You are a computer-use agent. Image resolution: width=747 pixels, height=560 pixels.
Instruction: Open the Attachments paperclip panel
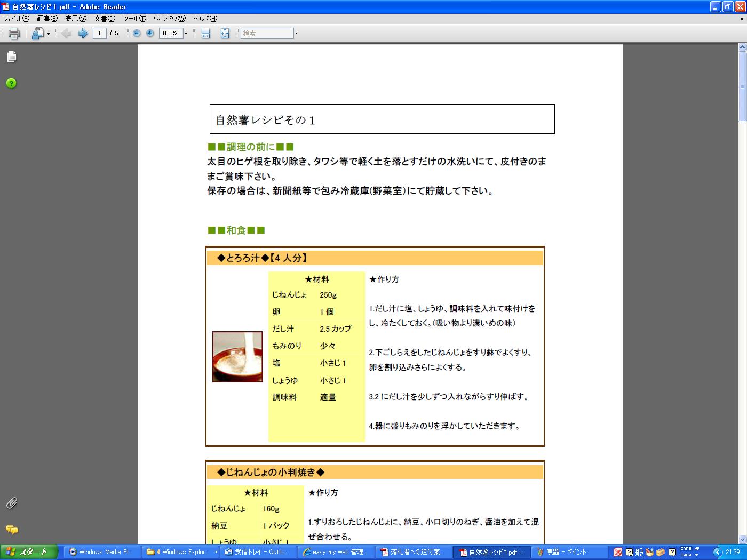pos(11,503)
